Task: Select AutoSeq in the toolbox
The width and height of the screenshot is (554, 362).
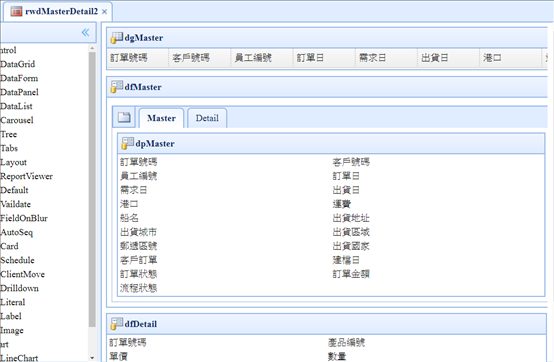Action: click(17, 232)
